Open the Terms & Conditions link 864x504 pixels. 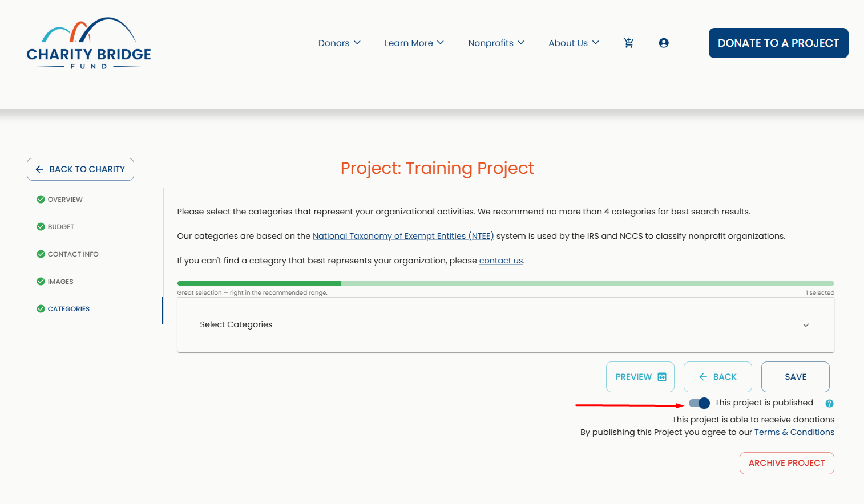pos(794,432)
